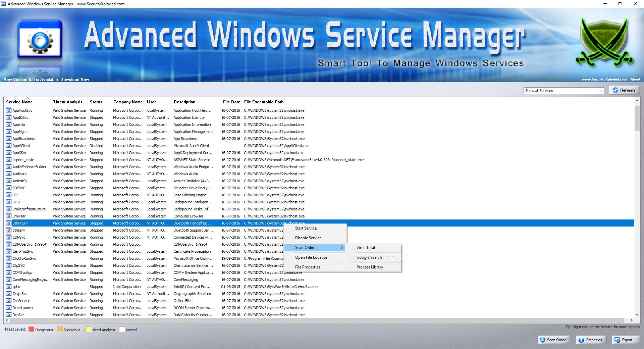The image size is (644, 349).
Task: Click the Audiosrv service row icon
Action: pyautogui.click(x=9, y=174)
